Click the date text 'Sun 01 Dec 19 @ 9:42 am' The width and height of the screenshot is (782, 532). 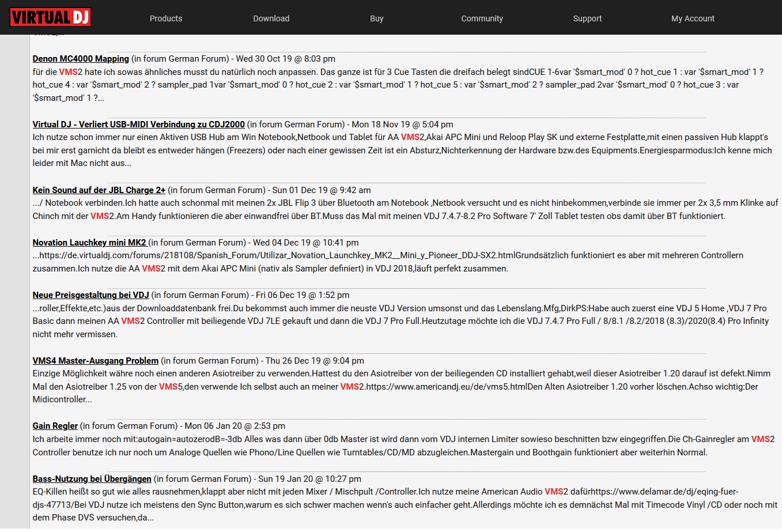322,190
